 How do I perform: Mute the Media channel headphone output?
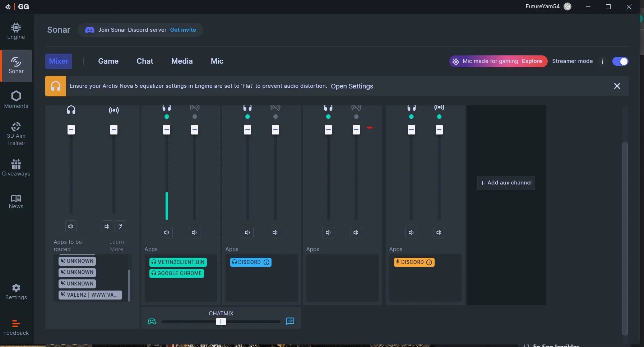tap(328, 232)
